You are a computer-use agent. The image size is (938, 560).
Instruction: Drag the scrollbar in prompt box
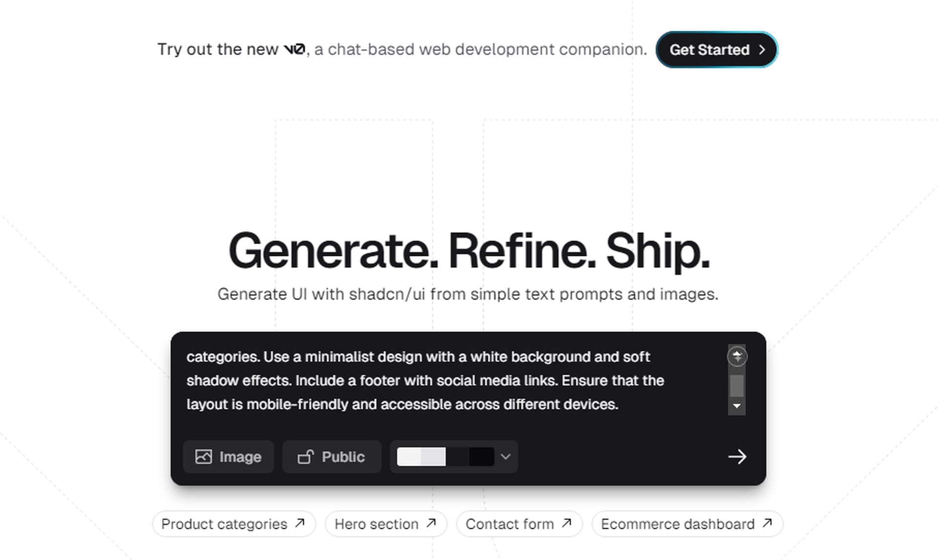point(737,384)
